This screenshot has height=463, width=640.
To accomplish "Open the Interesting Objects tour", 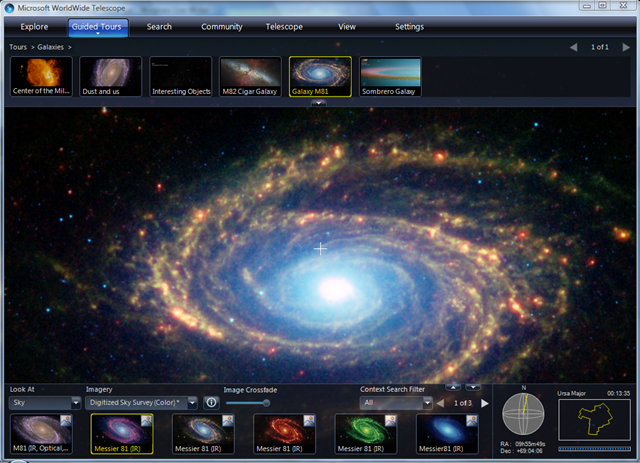I will [181, 77].
